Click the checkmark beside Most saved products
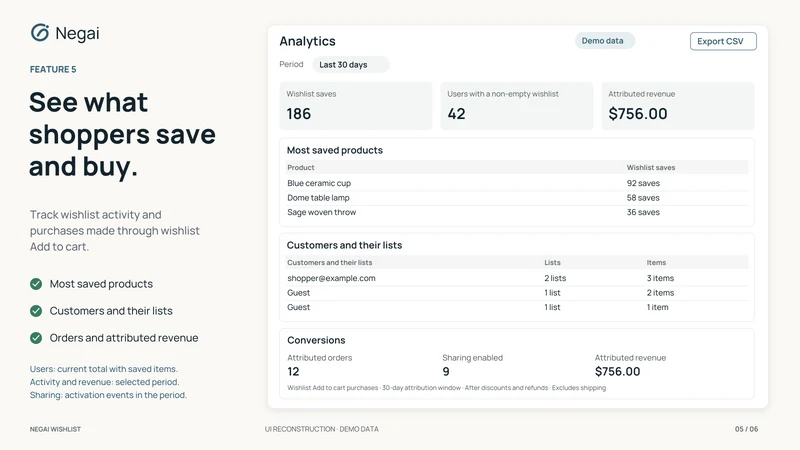 [x=36, y=284]
